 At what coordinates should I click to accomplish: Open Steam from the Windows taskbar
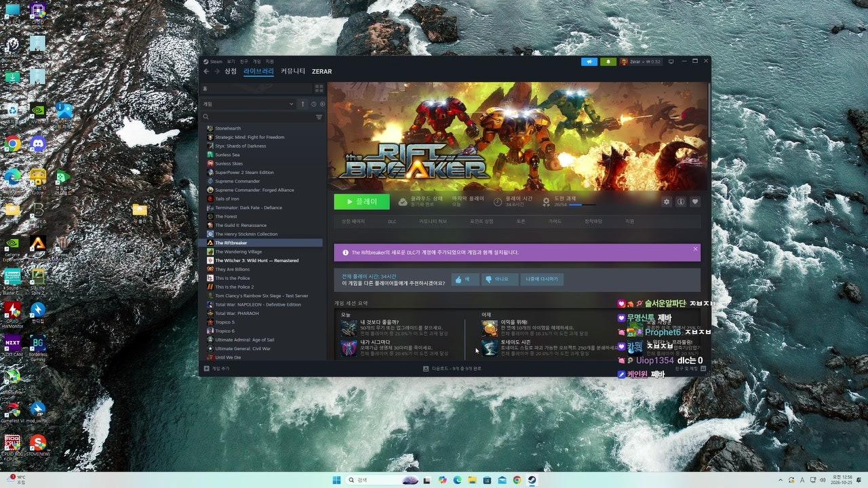tap(532, 480)
